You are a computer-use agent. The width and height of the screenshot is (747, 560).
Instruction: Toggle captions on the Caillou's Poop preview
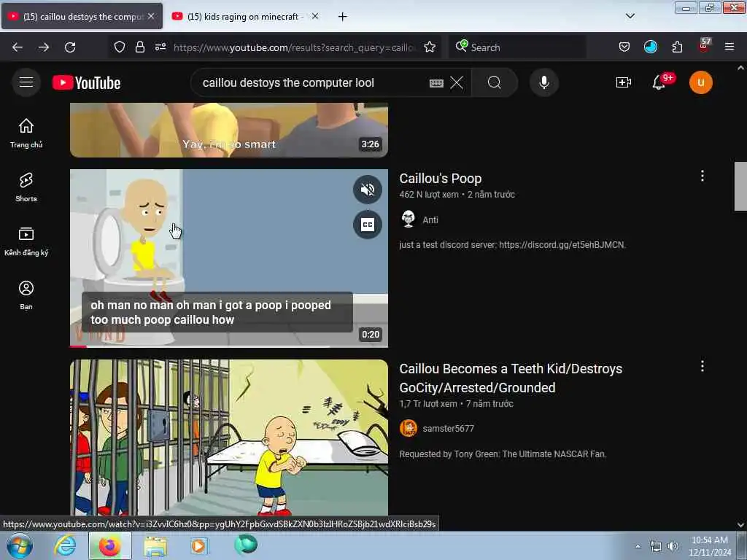coord(368,225)
